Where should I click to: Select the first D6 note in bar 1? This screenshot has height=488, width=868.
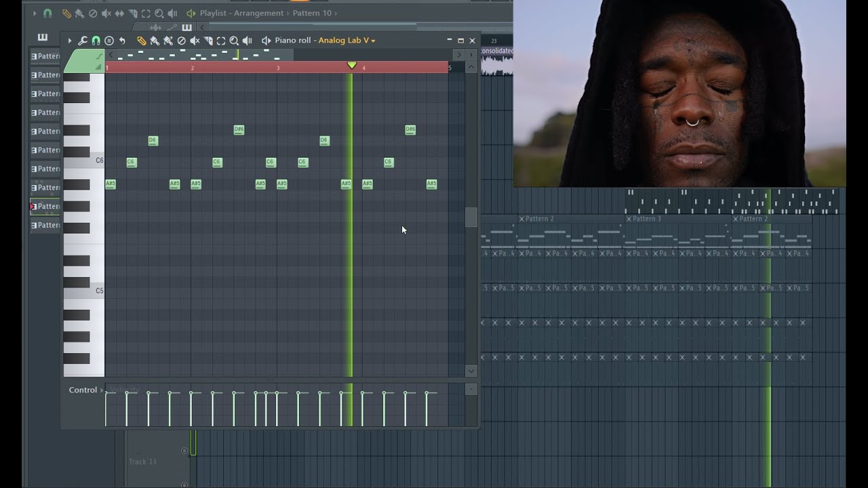coord(153,140)
